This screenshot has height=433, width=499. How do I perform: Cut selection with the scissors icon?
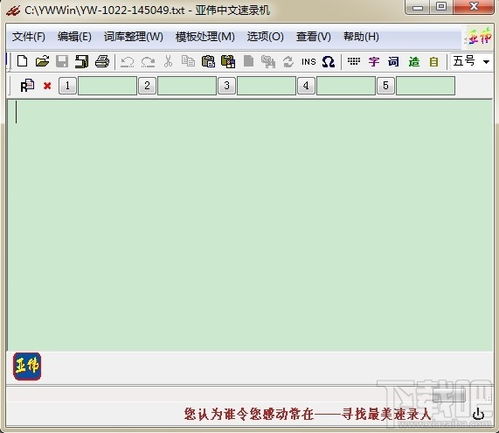pos(168,62)
